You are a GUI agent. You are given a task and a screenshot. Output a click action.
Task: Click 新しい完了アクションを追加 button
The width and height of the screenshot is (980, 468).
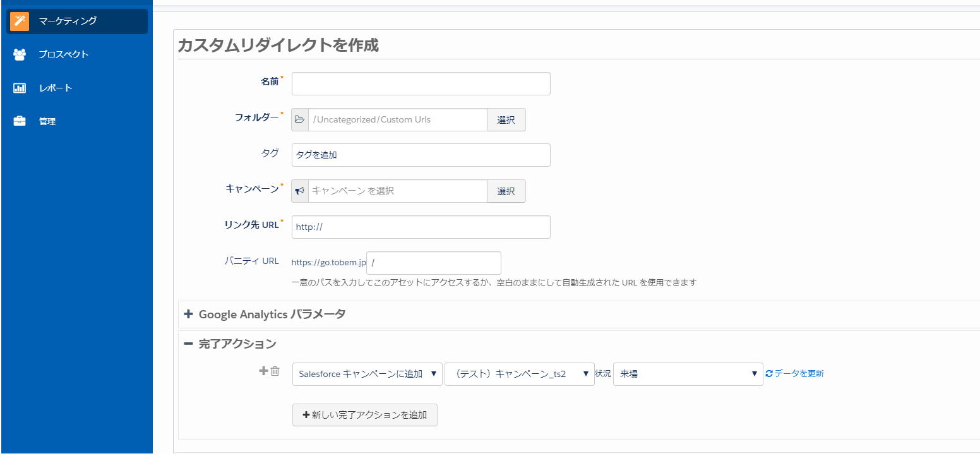click(365, 415)
